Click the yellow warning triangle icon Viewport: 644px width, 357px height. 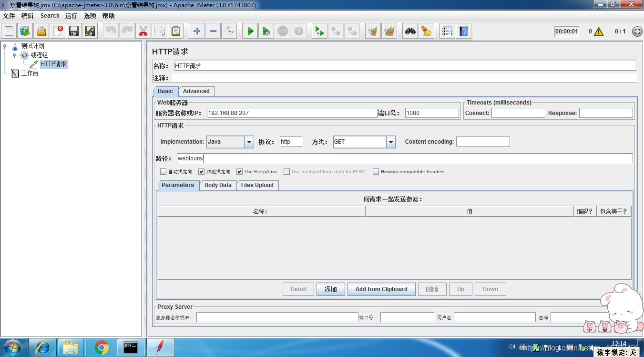pyautogui.click(x=599, y=31)
